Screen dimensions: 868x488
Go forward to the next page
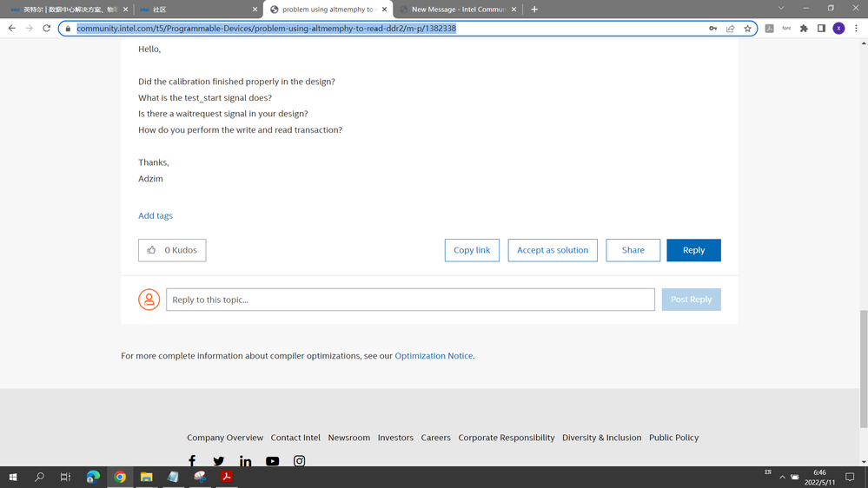pos(29,28)
